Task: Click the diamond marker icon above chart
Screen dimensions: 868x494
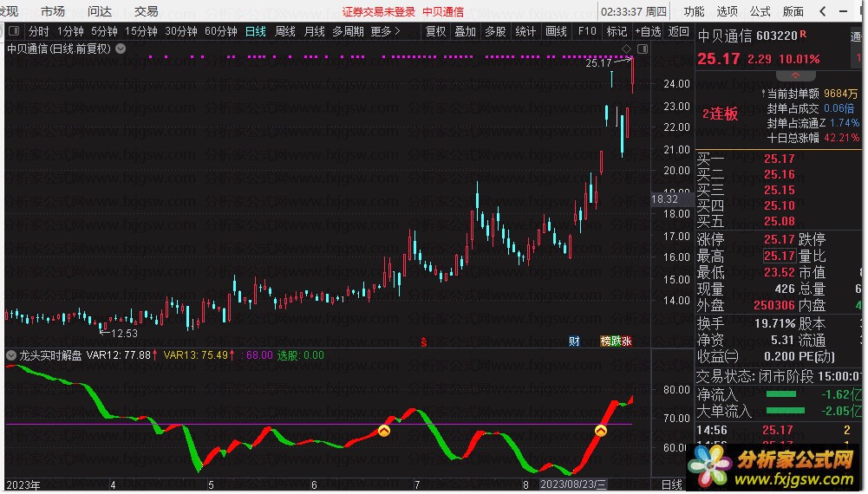Action: 627,49
